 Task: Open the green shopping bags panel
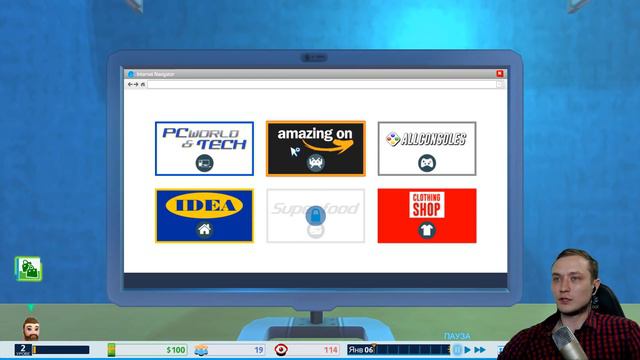pos(28,269)
